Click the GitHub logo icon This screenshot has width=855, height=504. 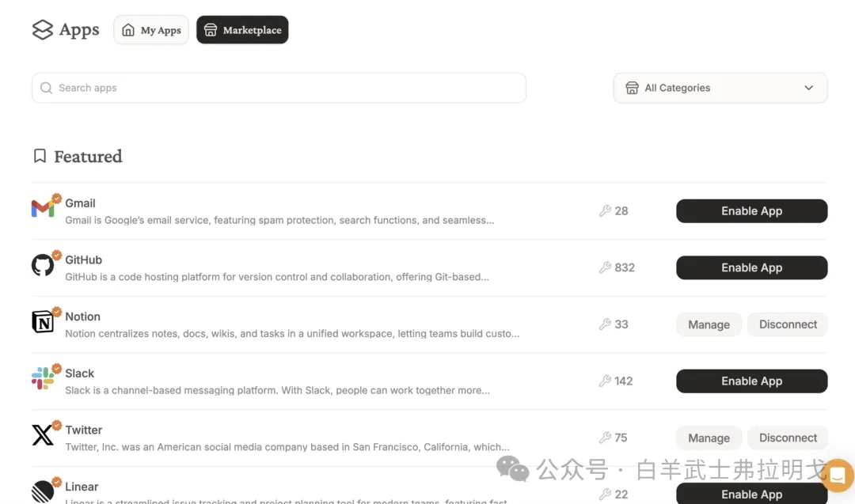click(x=43, y=266)
